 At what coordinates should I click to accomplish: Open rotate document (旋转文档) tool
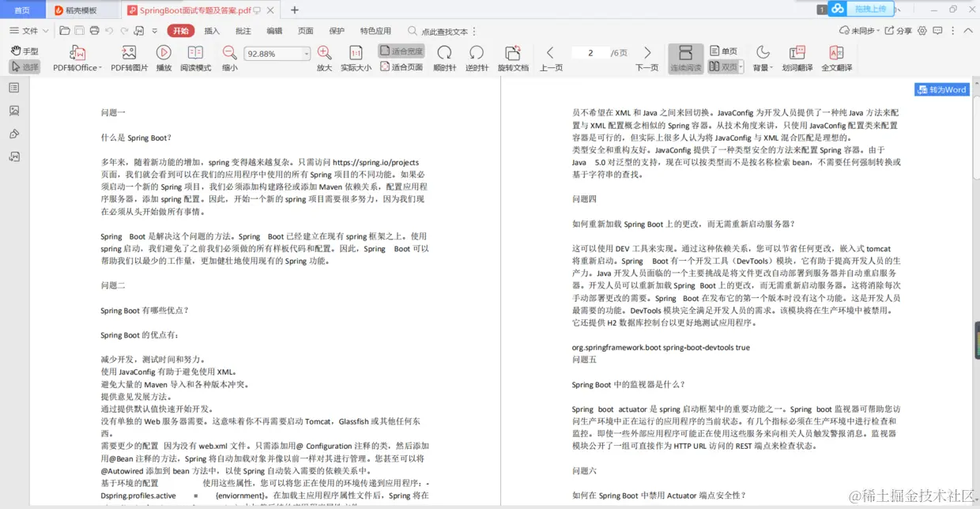click(513, 58)
